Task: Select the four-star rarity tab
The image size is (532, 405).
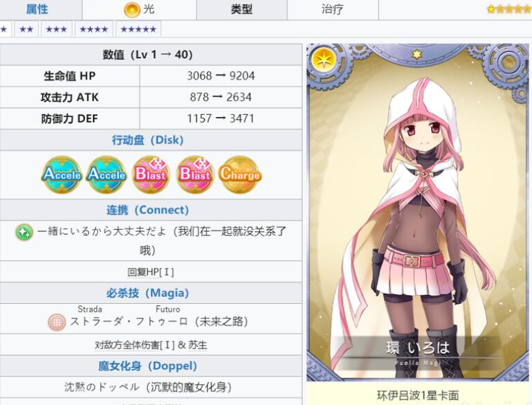Action: (x=93, y=29)
